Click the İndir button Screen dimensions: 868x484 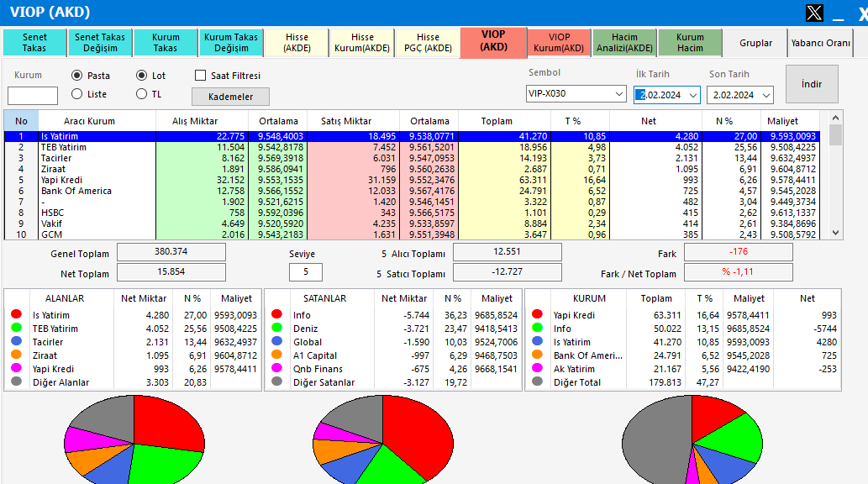pos(812,84)
